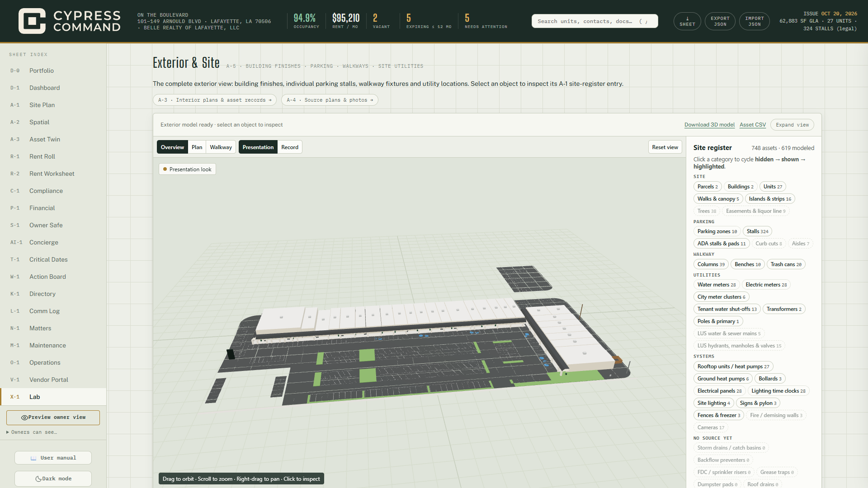Toggle Electrical panels 28 chip
868x488 pixels.
[719, 391]
